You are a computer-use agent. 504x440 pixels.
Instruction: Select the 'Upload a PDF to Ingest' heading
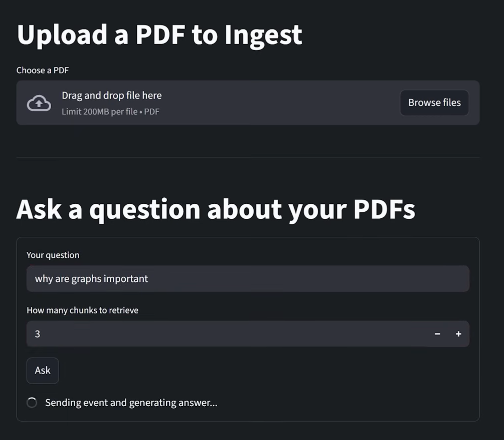pos(160,35)
